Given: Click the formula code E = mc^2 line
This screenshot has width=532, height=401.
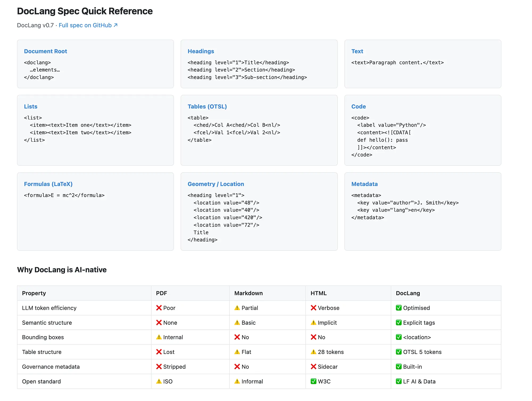Looking at the screenshot, I should [x=64, y=195].
